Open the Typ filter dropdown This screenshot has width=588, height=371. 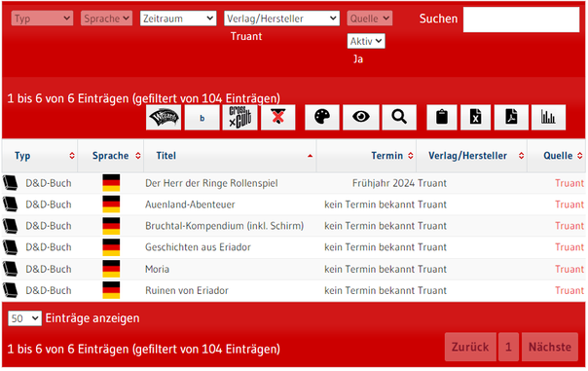click(42, 18)
